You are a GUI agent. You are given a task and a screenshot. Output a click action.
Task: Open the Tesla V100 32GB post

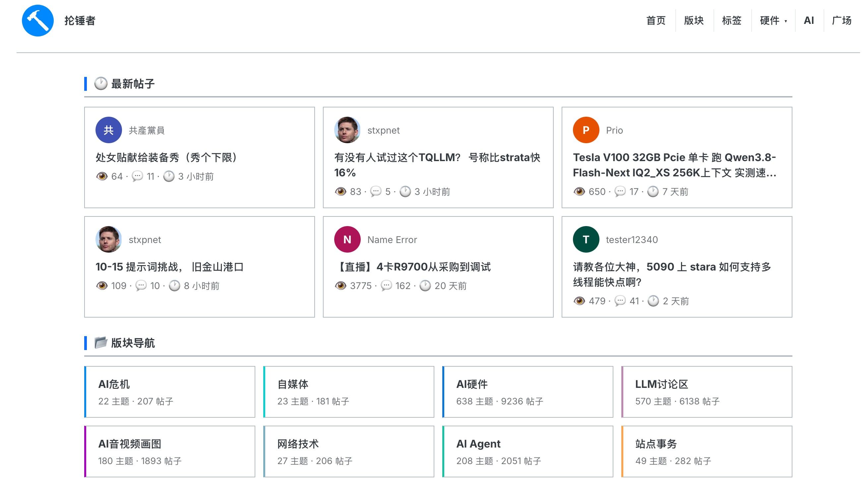tap(675, 165)
